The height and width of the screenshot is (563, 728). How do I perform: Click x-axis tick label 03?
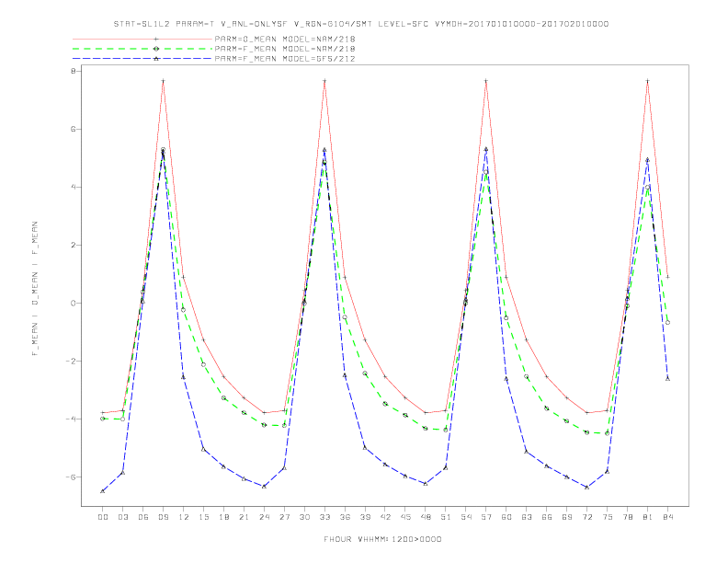coord(122,517)
